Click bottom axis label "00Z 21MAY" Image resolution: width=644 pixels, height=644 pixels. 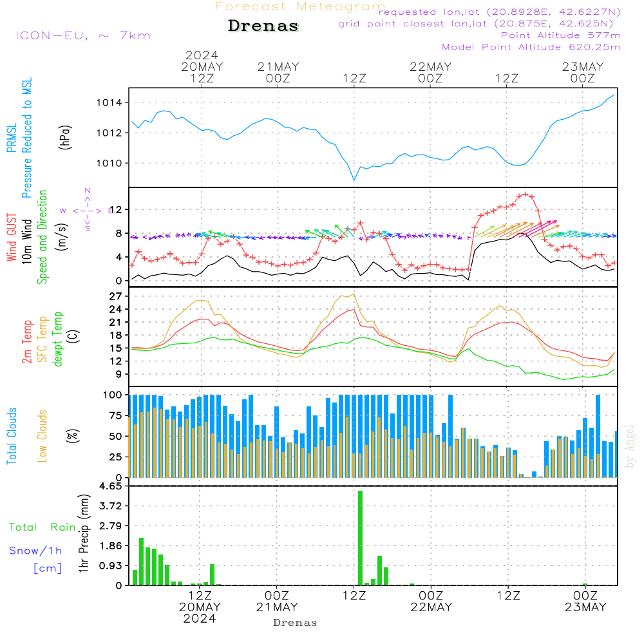tap(276, 601)
